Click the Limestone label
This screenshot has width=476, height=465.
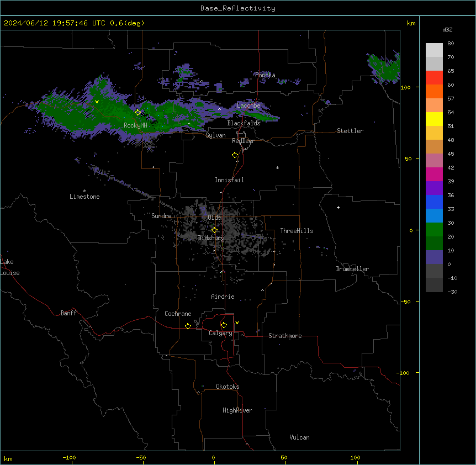pyautogui.click(x=84, y=197)
